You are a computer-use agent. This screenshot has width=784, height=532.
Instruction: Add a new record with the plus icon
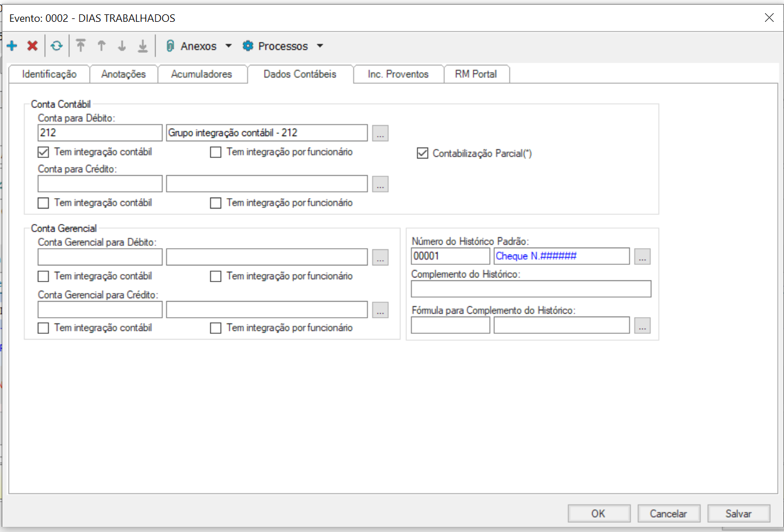(11, 46)
